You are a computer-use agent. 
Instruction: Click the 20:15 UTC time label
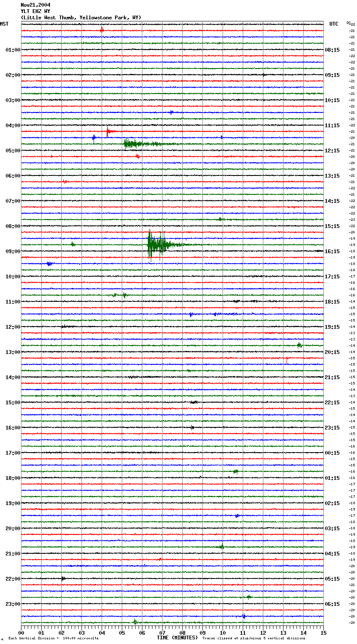[x=332, y=352]
